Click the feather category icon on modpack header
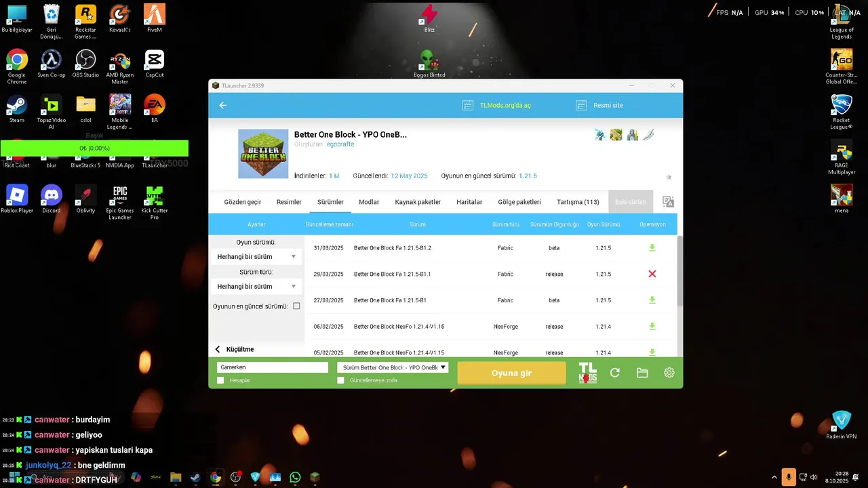 click(648, 135)
